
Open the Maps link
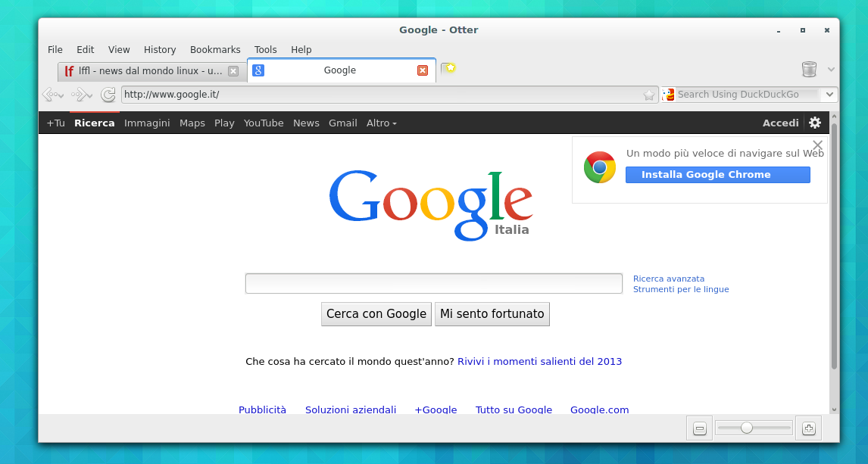(x=192, y=123)
